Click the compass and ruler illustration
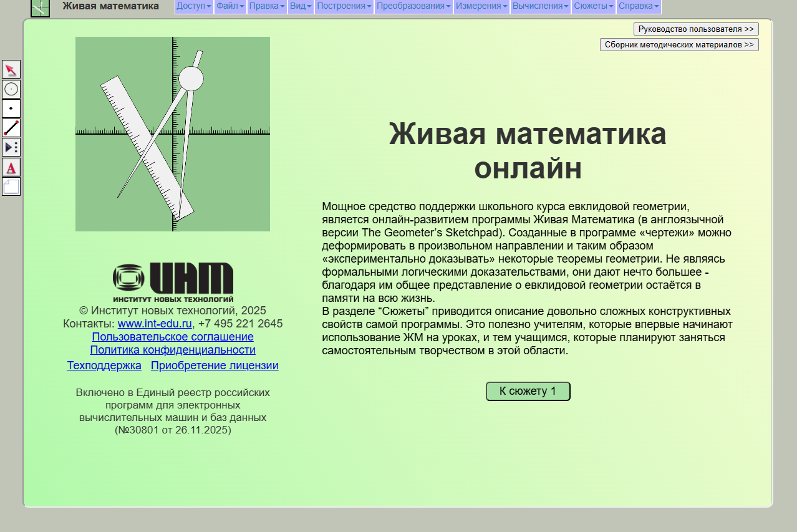 click(173, 134)
